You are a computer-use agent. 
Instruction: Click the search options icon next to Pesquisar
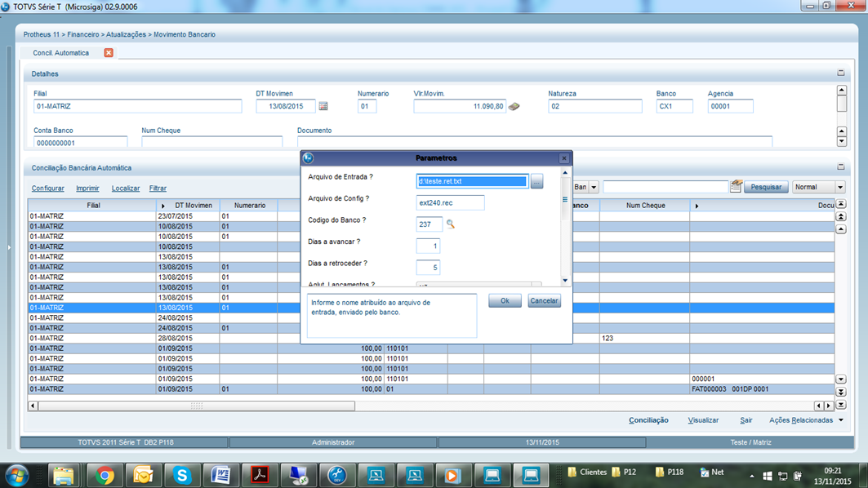click(x=736, y=187)
